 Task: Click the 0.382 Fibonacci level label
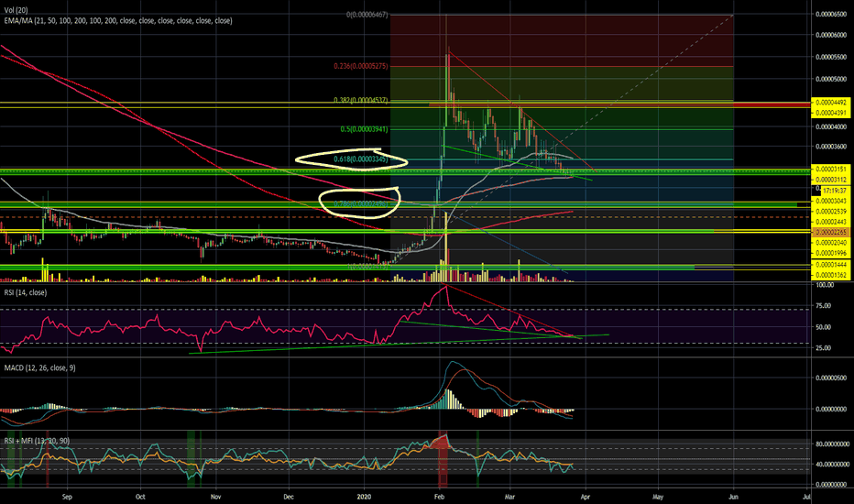pos(360,100)
